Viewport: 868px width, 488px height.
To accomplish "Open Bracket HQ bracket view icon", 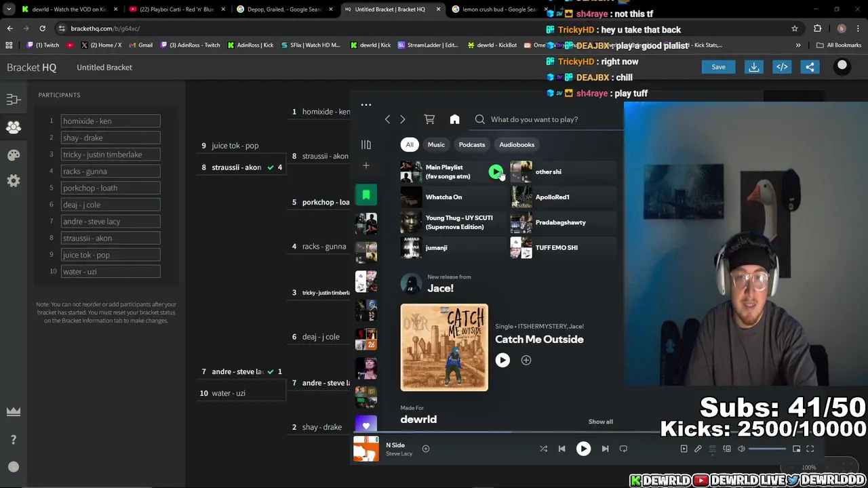I will coord(13,100).
